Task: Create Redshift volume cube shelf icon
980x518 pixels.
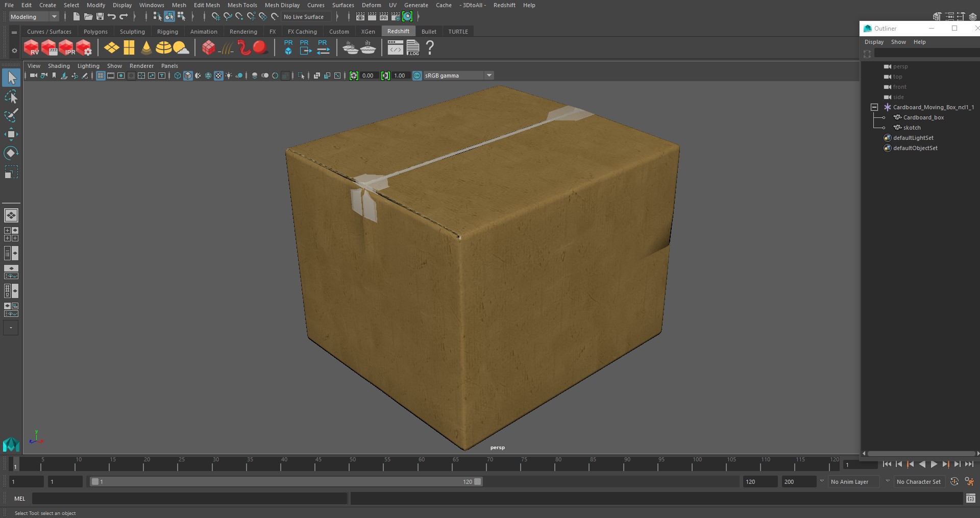Action: [208, 48]
